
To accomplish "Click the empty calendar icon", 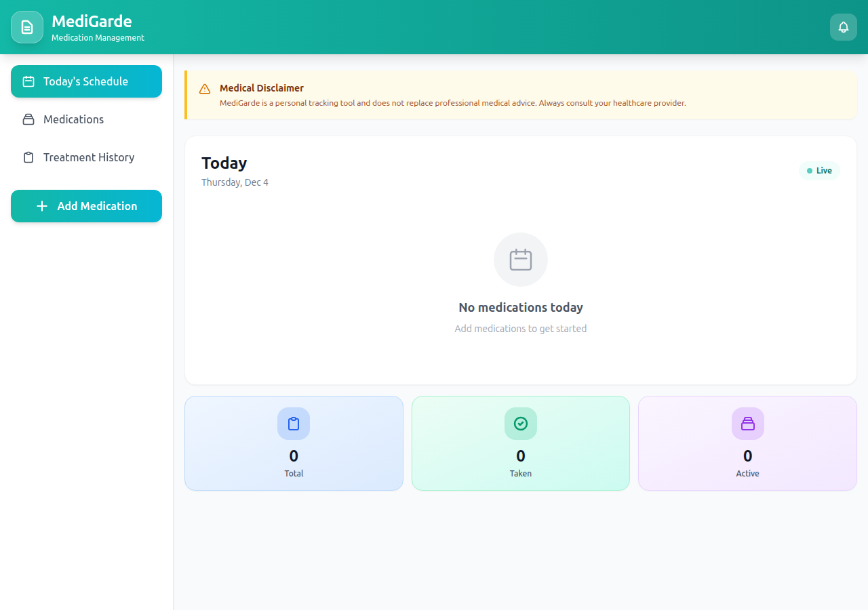I will (520, 260).
